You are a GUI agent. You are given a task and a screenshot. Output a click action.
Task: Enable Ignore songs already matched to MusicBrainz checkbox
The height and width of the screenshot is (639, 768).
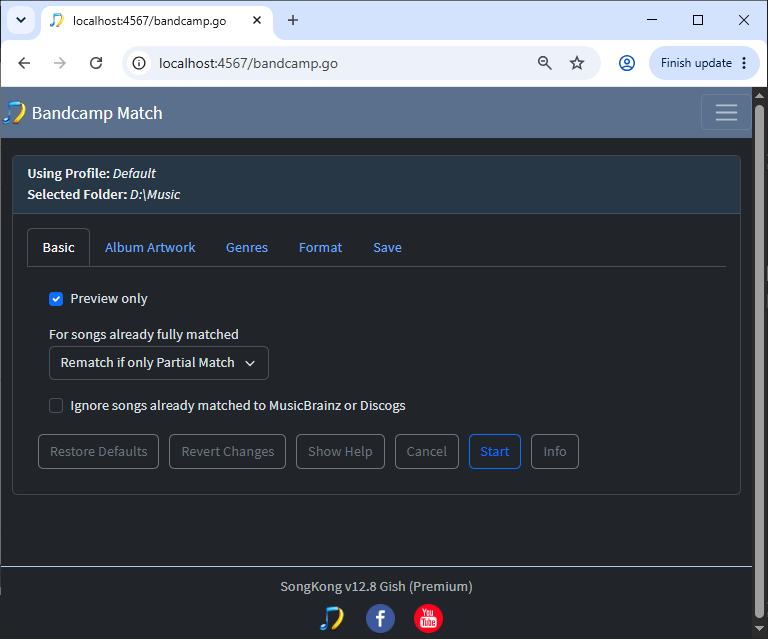tap(56, 405)
